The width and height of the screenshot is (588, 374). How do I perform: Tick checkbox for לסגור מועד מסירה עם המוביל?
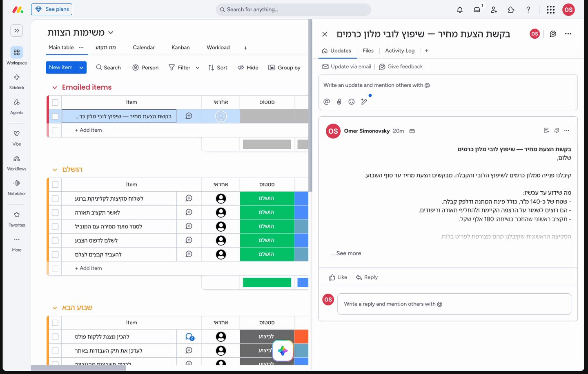pos(55,226)
